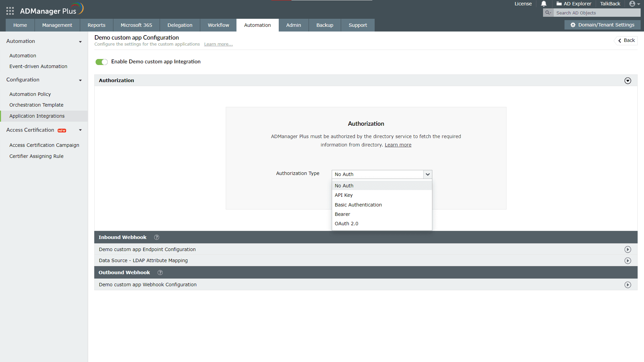Click the Inbound Webhook help icon
Viewport: 644px width, 362px height.
point(156,237)
